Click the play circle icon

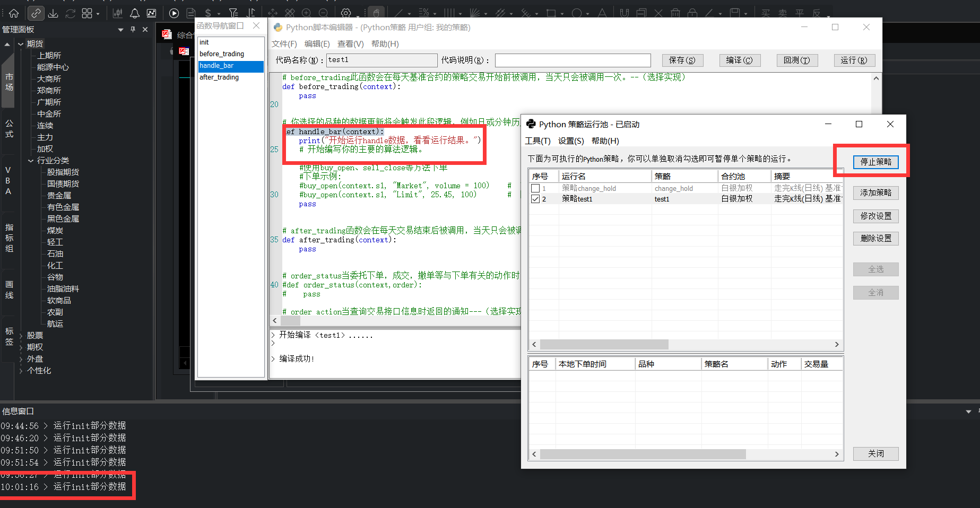point(174,13)
